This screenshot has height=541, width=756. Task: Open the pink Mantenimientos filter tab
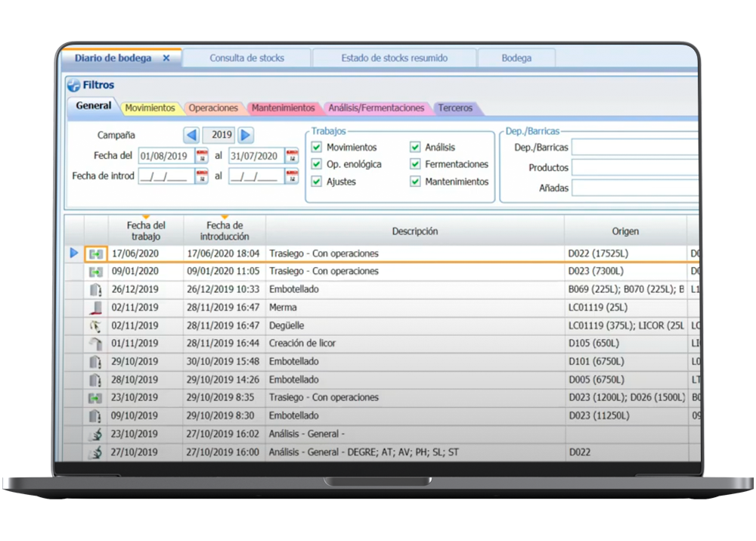pos(283,108)
